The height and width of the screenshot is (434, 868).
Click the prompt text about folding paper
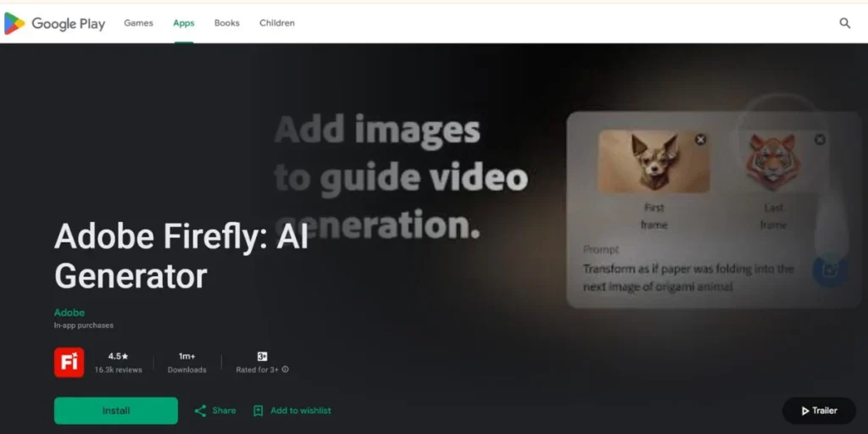(688, 278)
